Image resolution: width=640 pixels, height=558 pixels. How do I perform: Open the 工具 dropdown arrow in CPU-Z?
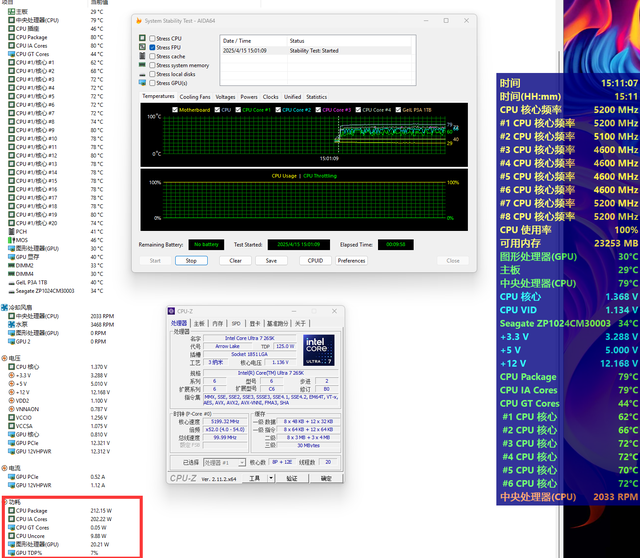click(x=271, y=478)
